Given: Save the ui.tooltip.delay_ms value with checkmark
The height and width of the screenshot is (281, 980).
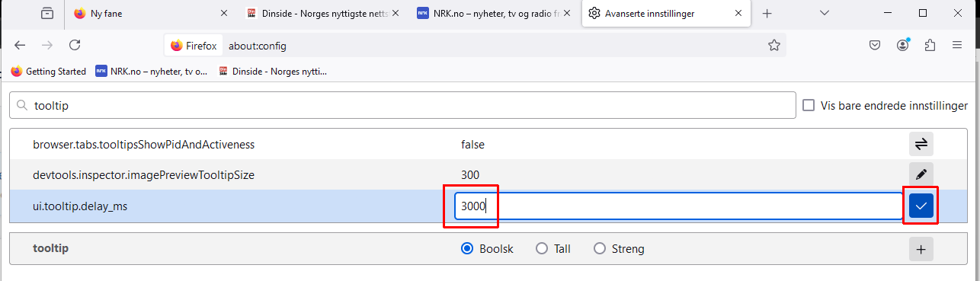Looking at the screenshot, I should [921, 206].
